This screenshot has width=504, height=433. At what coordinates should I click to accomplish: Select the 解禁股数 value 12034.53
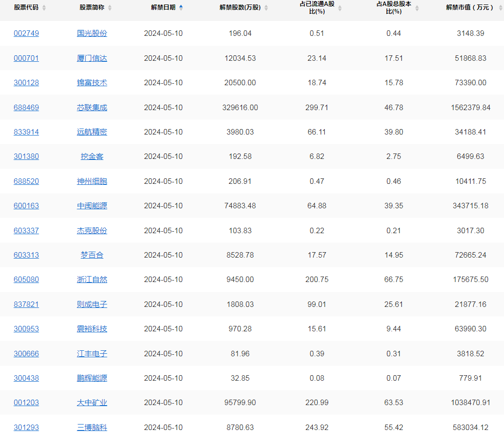tap(240, 58)
